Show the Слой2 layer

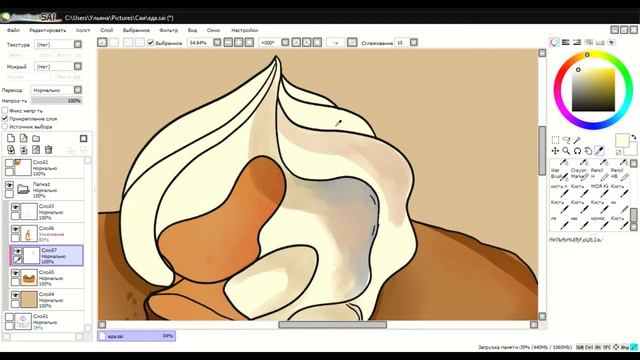[x=9, y=163]
